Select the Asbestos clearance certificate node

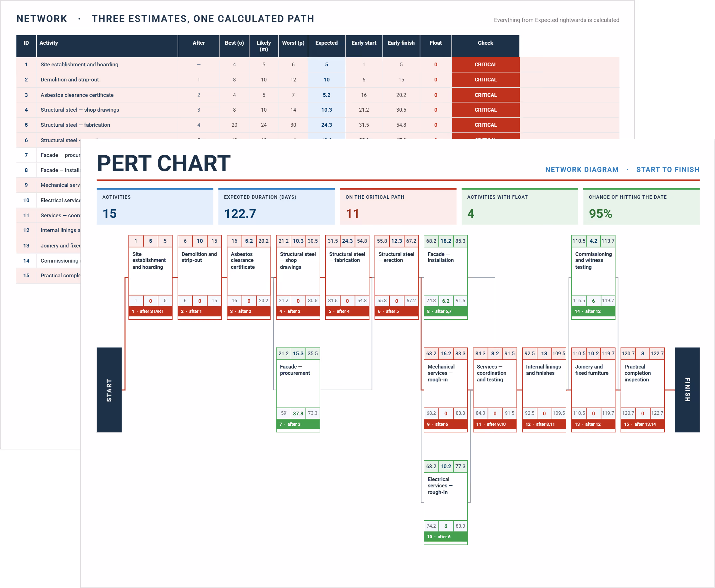coord(249,277)
